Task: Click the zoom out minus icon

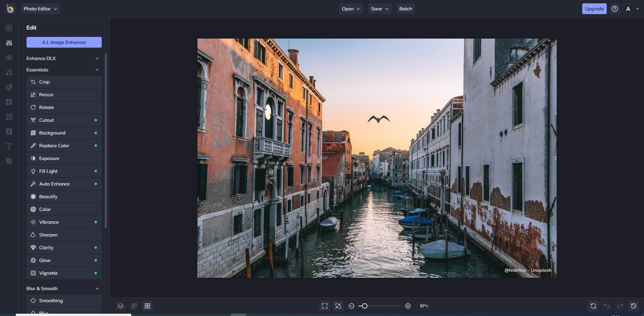Action: (x=352, y=306)
